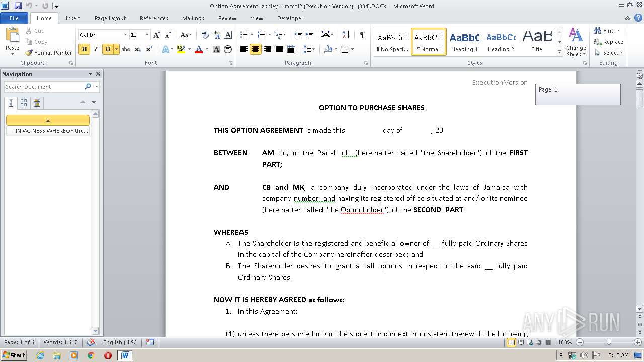Apply subscript formatting

pos(138,49)
